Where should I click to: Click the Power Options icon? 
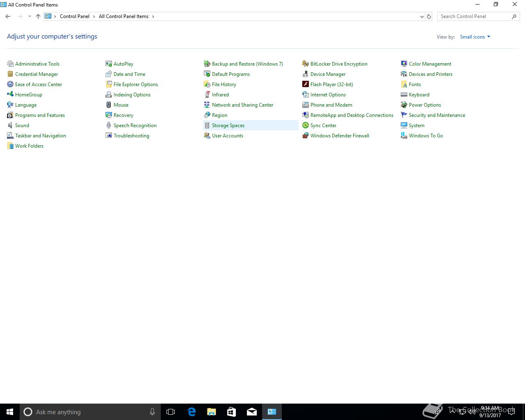point(404,105)
